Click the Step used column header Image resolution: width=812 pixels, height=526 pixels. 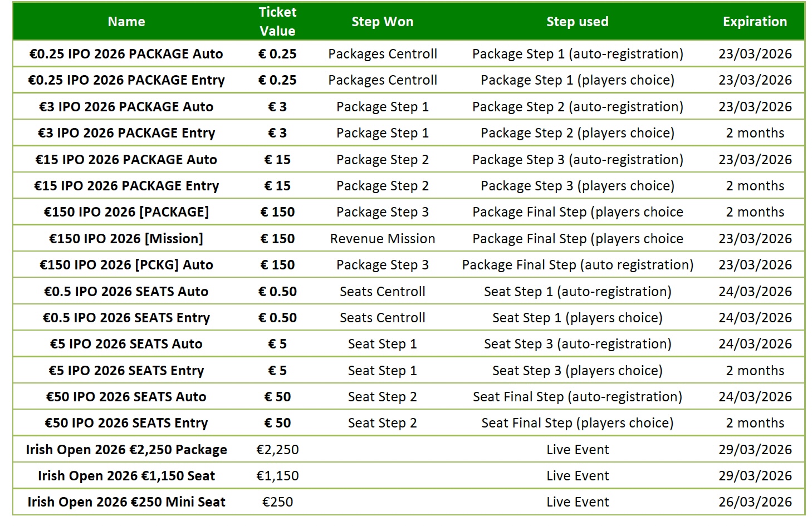[577, 22]
